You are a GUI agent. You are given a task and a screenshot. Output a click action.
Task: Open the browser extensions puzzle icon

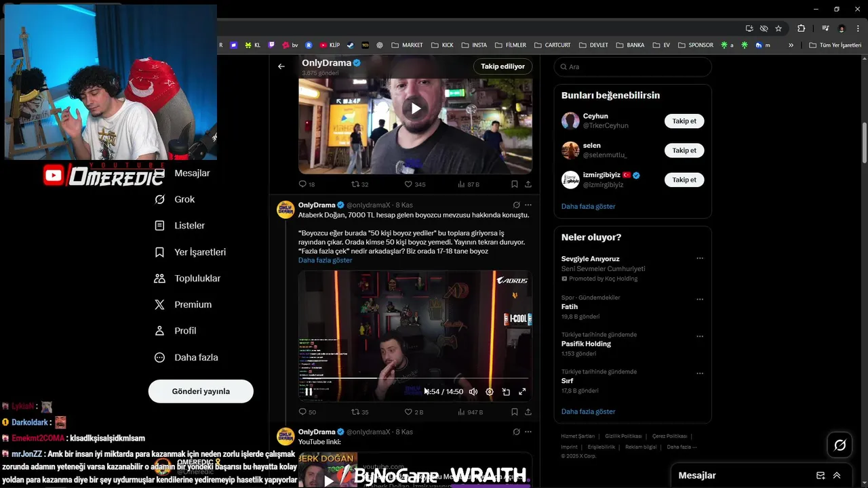[801, 28]
